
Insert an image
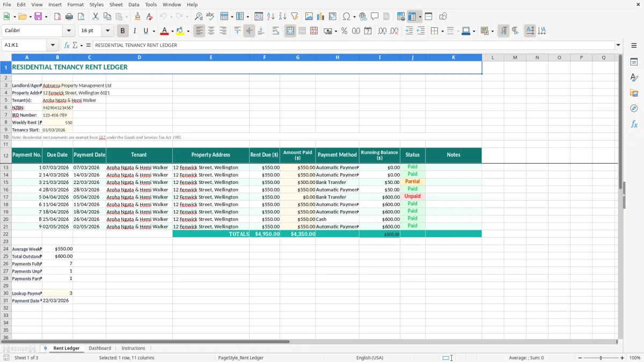(309, 17)
